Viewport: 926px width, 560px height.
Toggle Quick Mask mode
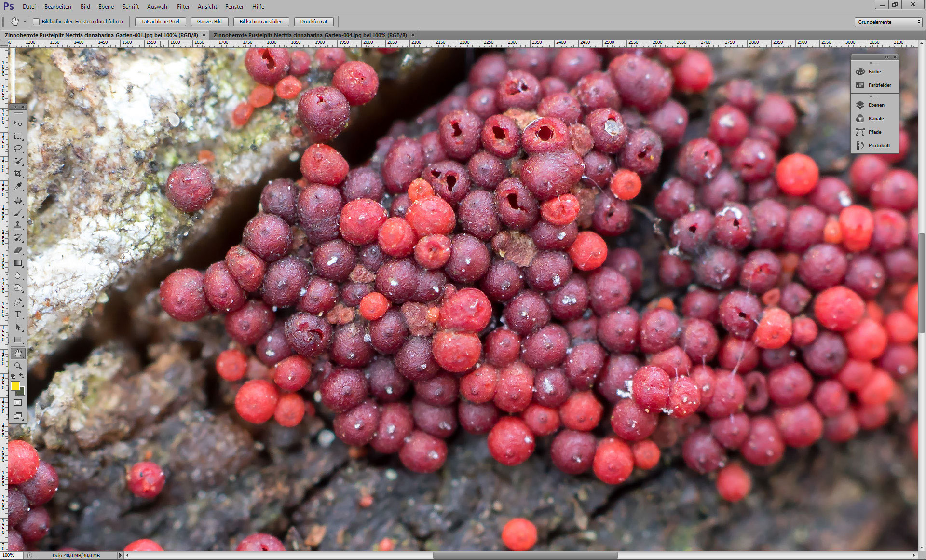click(x=18, y=402)
